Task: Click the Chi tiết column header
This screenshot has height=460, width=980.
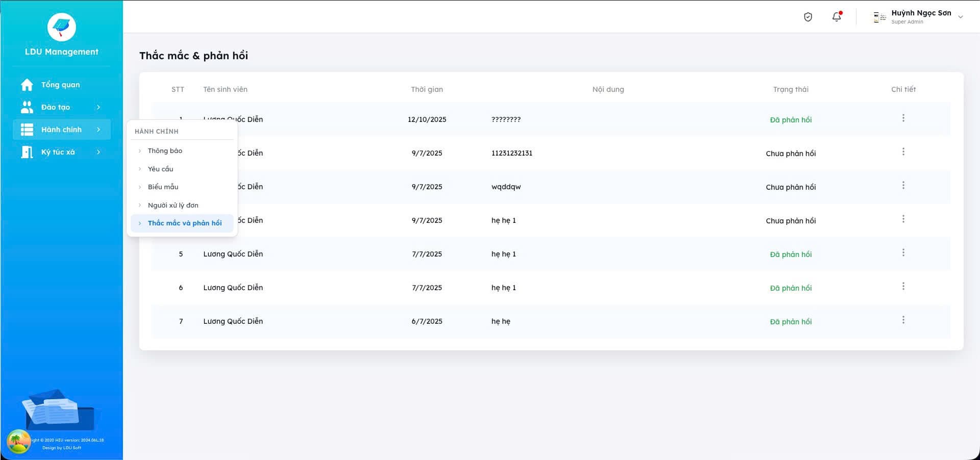Action: [x=903, y=89]
